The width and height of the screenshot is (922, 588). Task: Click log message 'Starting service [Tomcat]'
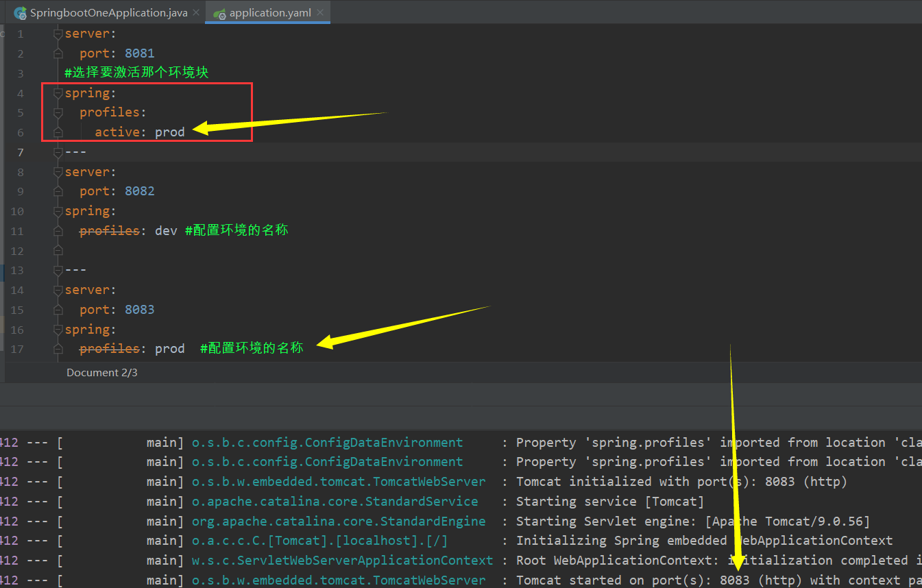pyautogui.click(x=610, y=502)
